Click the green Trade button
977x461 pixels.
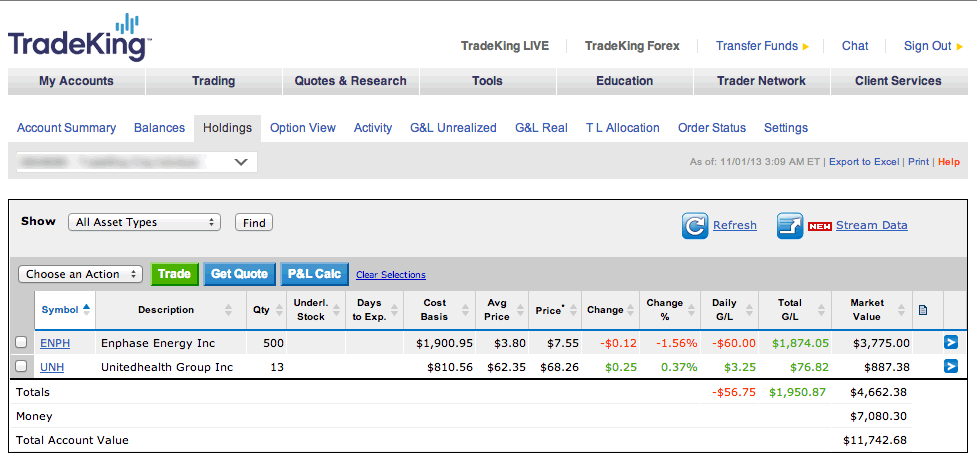click(174, 274)
